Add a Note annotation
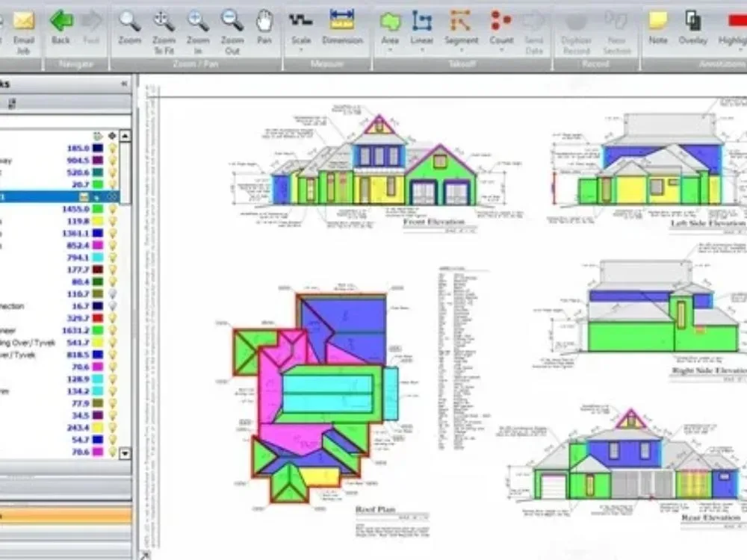747x560 pixels. 657,22
